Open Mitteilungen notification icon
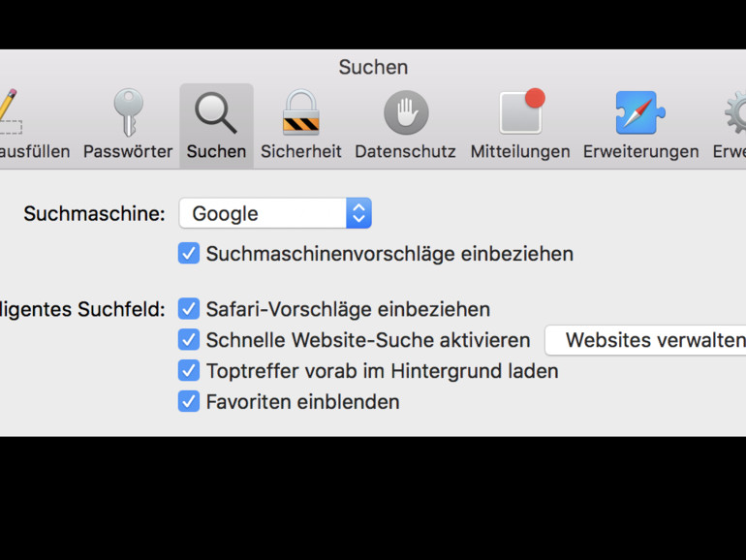746x560 pixels. point(520,112)
